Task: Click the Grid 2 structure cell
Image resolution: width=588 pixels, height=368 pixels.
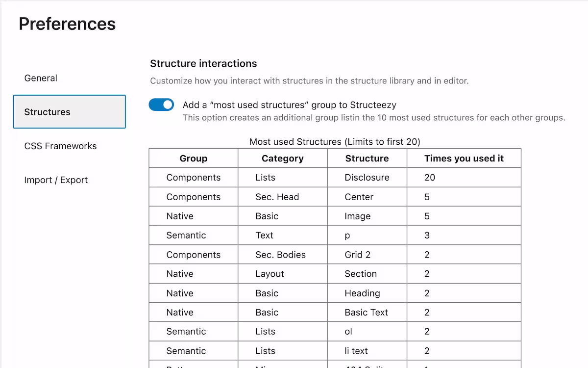Action: tap(357, 255)
